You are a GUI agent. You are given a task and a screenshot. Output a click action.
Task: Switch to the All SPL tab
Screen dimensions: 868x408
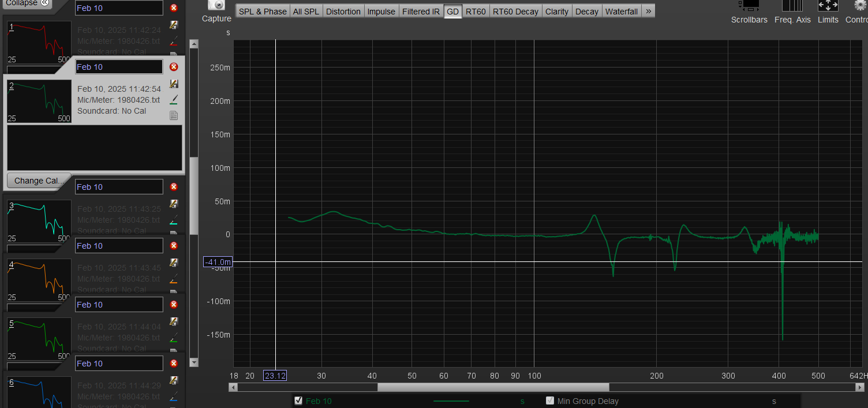(306, 12)
